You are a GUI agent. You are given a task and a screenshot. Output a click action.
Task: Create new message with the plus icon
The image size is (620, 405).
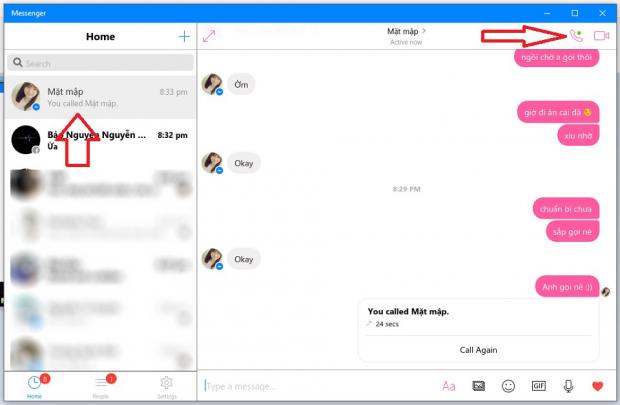(x=184, y=36)
